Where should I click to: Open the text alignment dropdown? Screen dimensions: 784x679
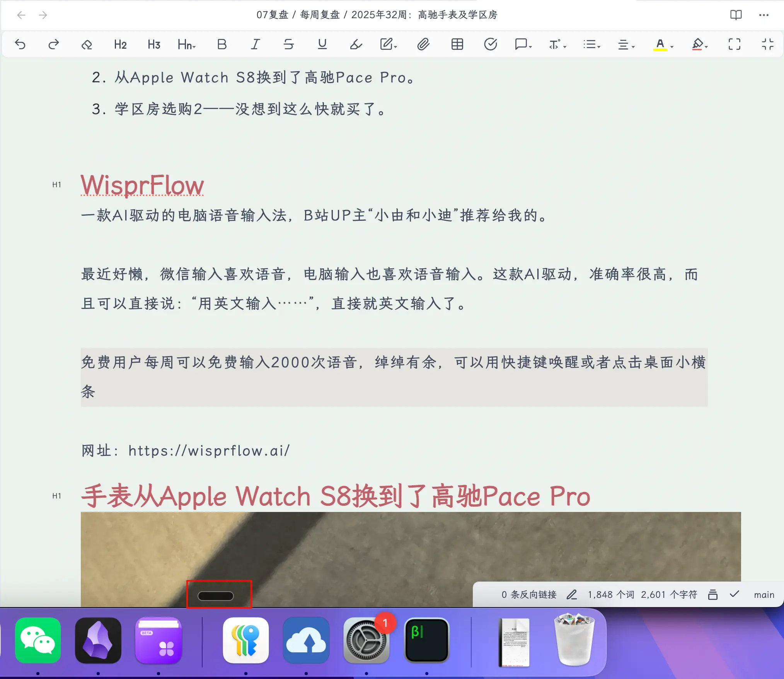click(626, 44)
